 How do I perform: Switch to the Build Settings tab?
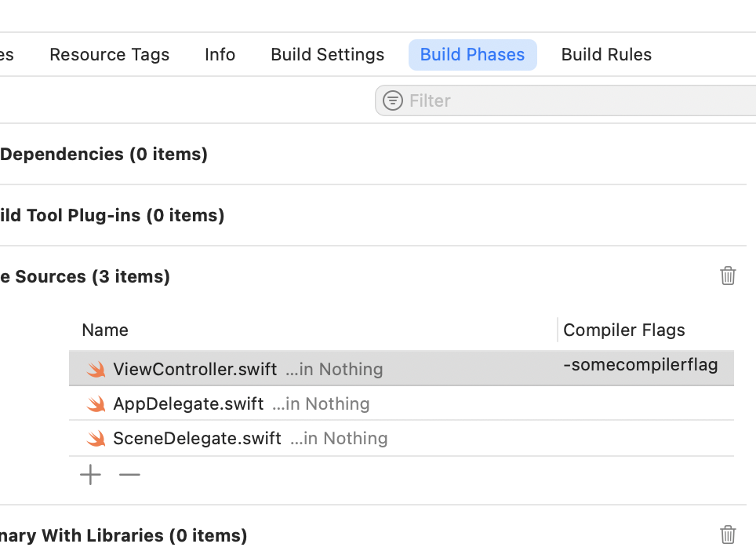[x=328, y=55]
